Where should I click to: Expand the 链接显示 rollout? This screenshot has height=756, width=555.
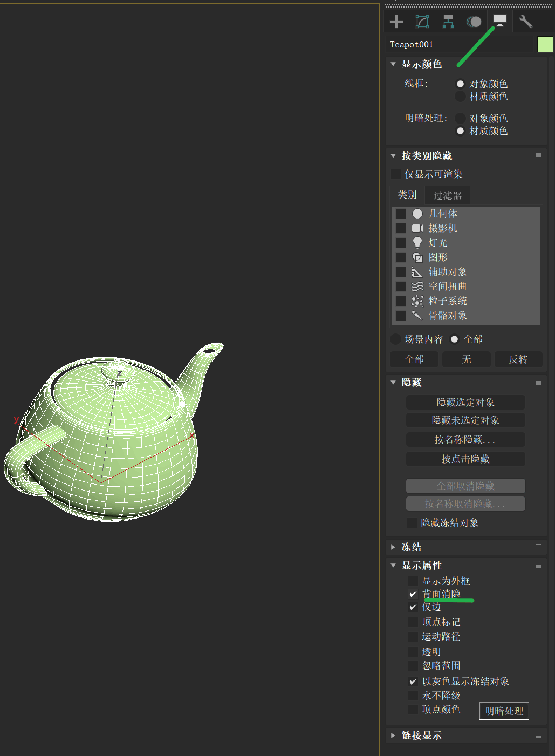click(393, 735)
